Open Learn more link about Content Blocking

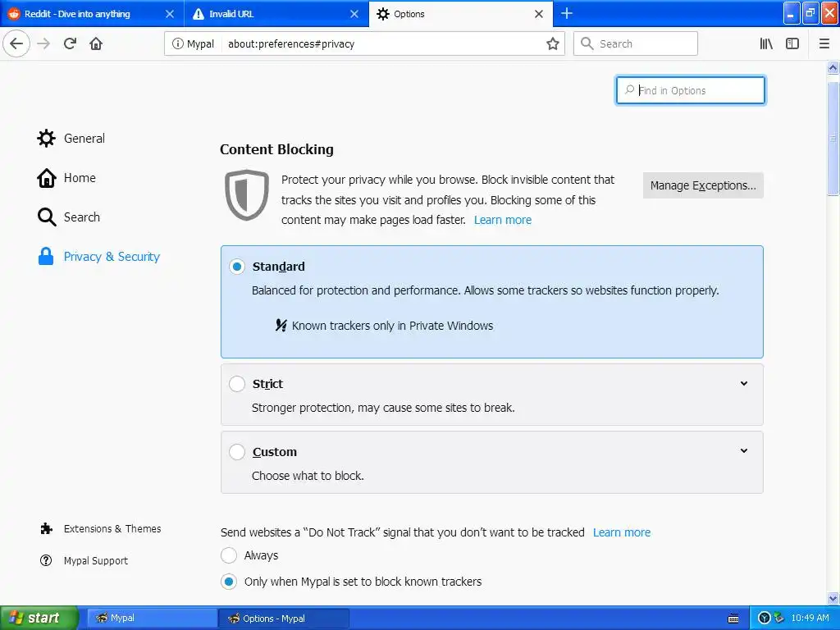point(502,220)
